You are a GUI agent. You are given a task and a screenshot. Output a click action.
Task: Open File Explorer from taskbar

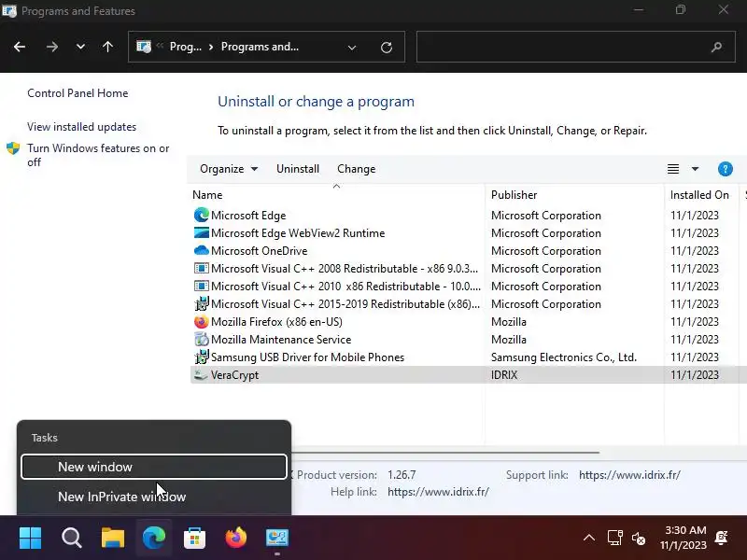pyautogui.click(x=113, y=539)
